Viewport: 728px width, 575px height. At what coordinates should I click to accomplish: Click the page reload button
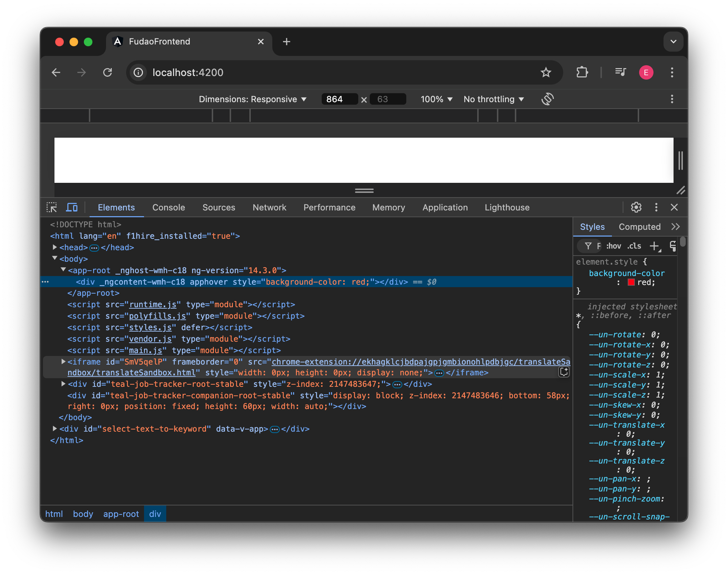[108, 72]
